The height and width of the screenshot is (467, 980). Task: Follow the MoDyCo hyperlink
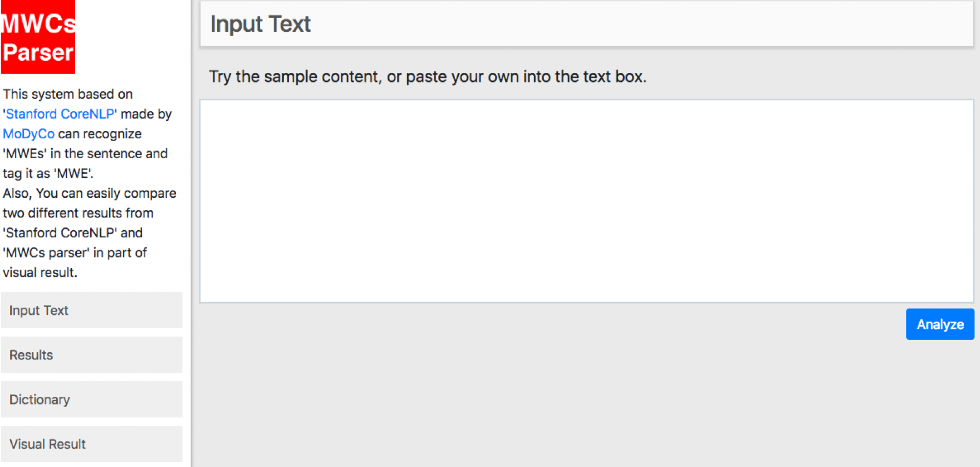click(x=28, y=134)
